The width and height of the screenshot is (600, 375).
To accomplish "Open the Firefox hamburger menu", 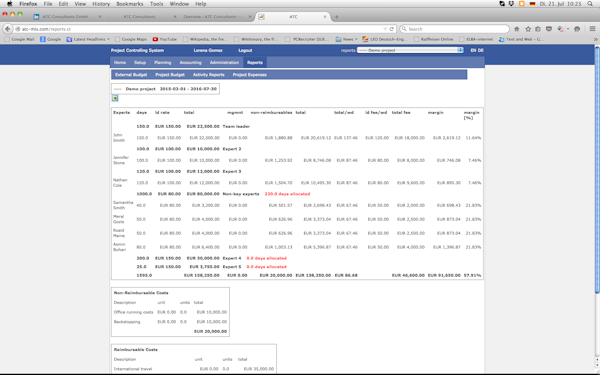I will [592, 29].
